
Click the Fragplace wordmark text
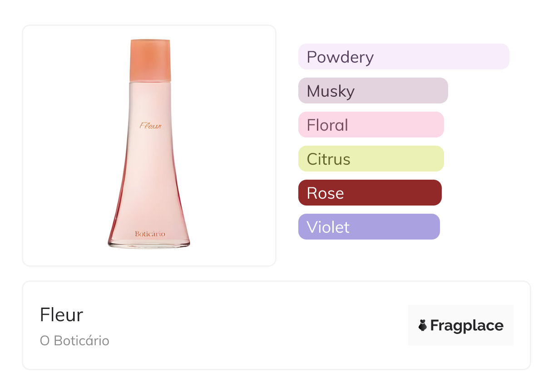tap(467, 326)
